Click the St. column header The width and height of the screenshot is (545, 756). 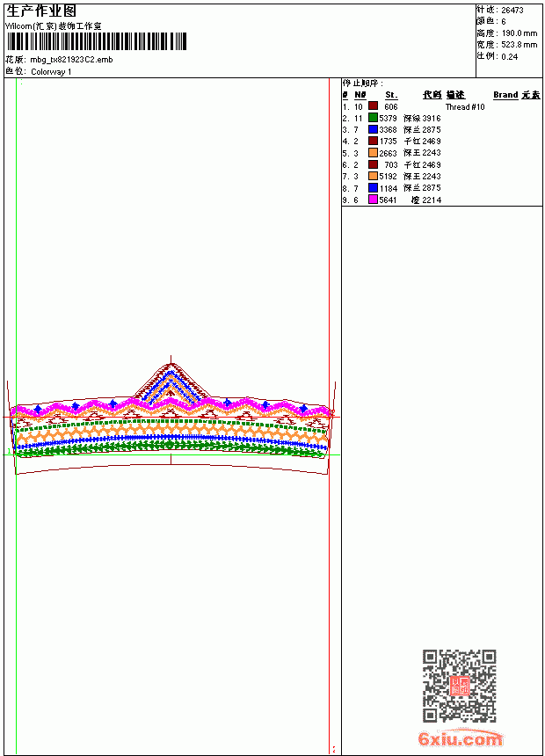[x=391, y=95]
